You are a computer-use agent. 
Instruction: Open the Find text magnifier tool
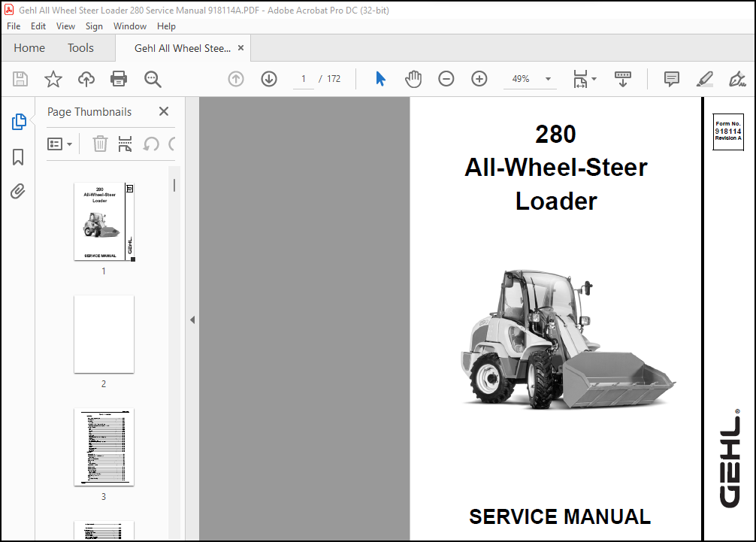[153, 79]
